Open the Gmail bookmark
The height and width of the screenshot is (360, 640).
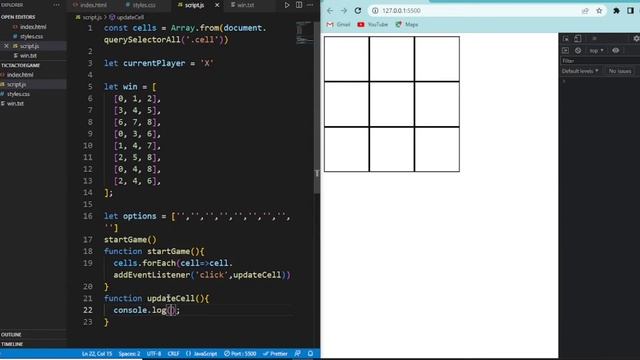(338, 25)
